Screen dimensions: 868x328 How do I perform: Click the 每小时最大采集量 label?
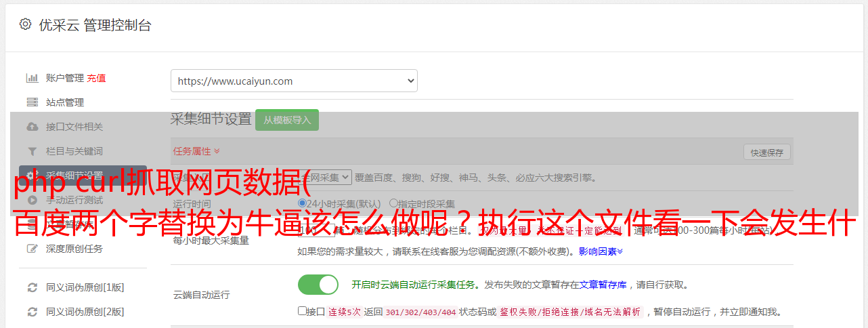click(x=211, y=240)
